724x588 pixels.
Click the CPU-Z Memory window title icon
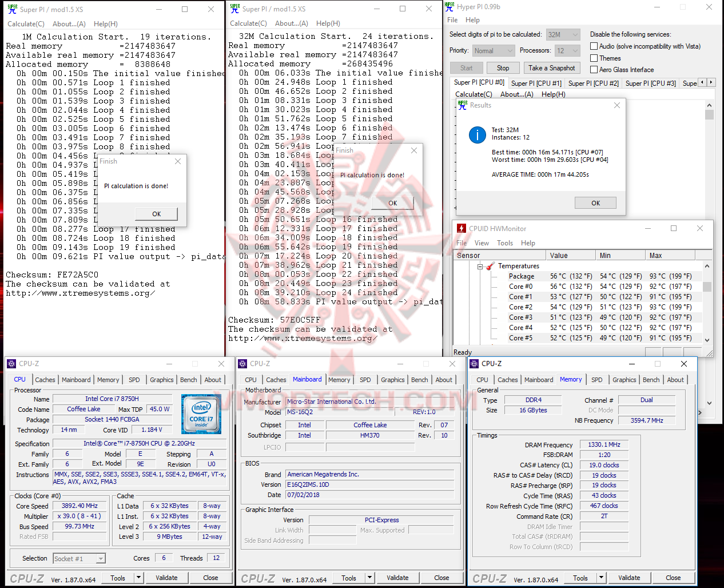tap(474, 364)
